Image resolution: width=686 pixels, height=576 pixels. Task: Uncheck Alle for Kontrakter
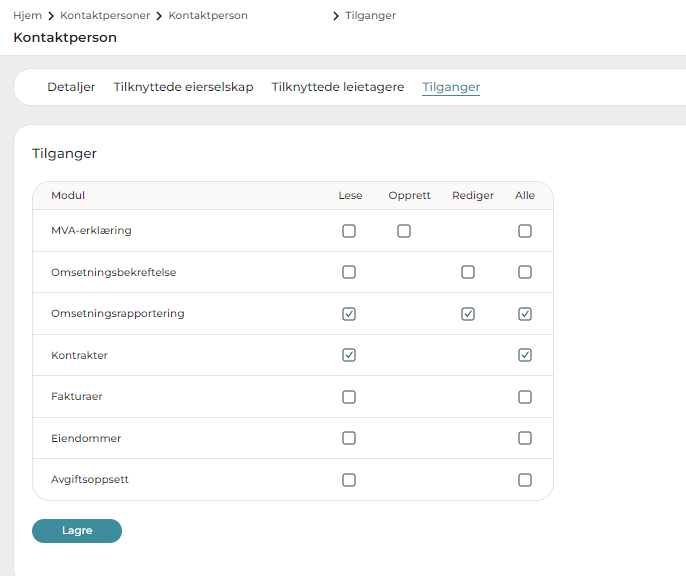coord(525,355)
